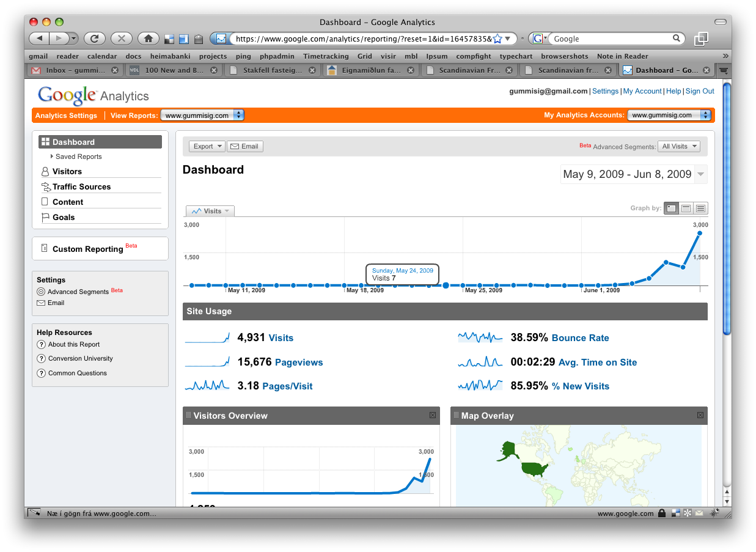Viewport: 756px width, 552px height.
Task: Graph by month view toggle
Action: (701, 208)
